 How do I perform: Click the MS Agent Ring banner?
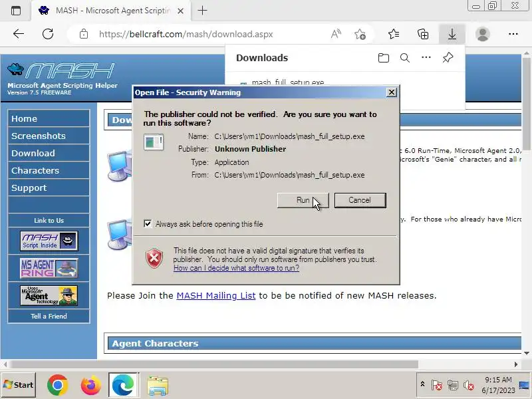point(49,268)
